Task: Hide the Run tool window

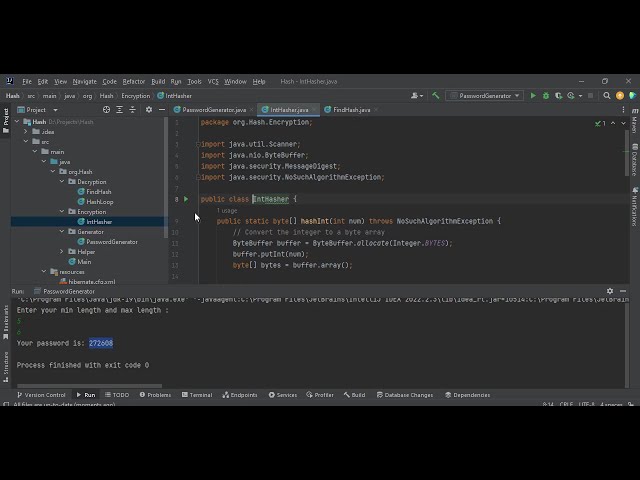Action: (623, 291)
